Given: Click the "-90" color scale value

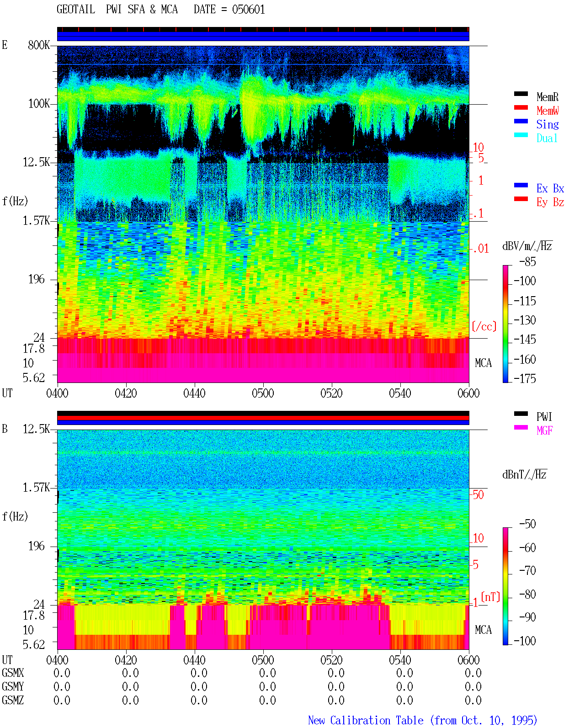Looking at the screenshot, I should pos(527,617).
